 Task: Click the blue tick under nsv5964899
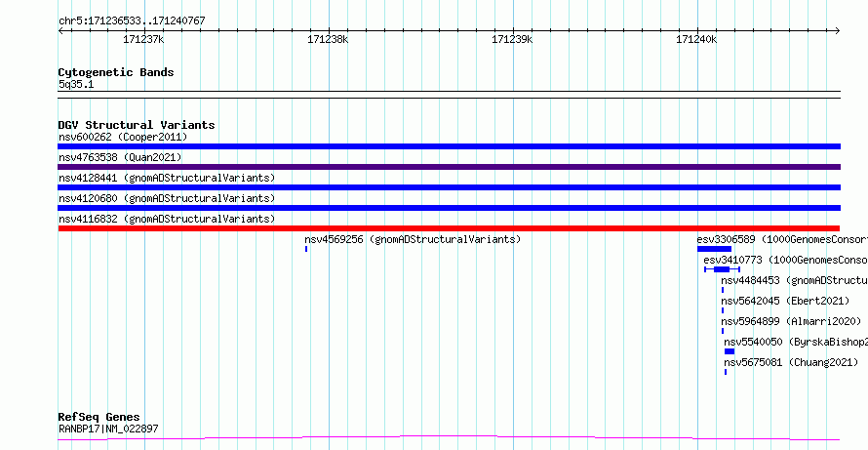[723, 331]
